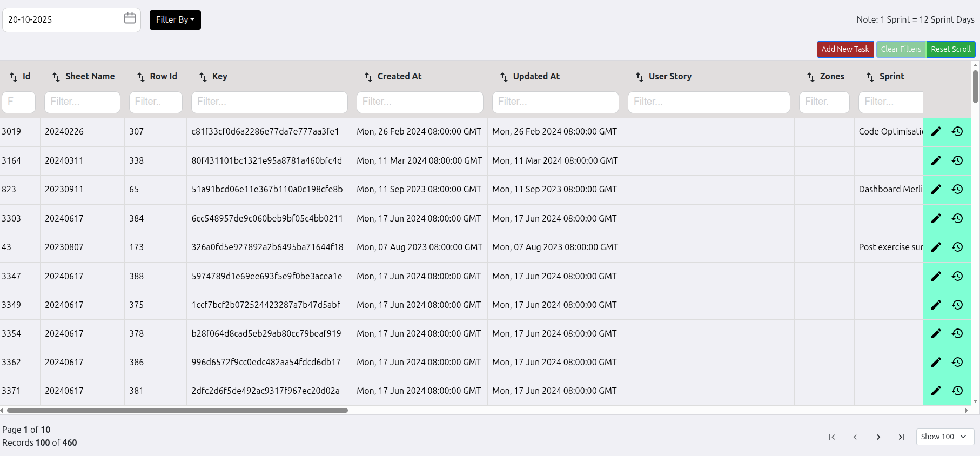Sort table by Created At arrows
This screenshot has width=980, height=456.
368,77
